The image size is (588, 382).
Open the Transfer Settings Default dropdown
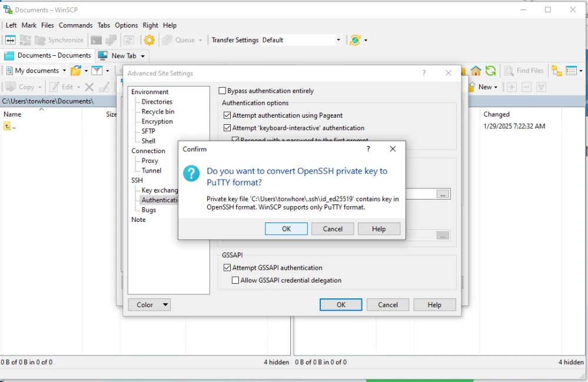tap(338, 40)
